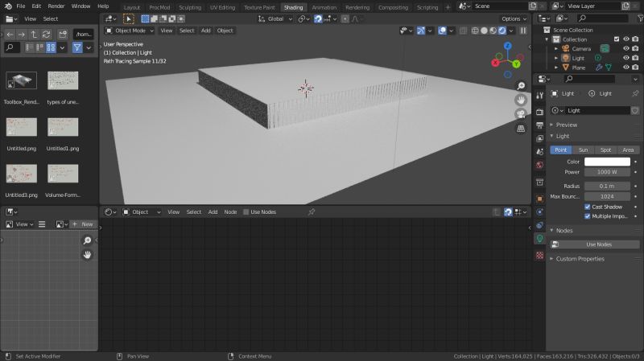Viewport: 644px width, 361px height.
Task: Switch to rendered viewport shading
Action: coord(502,31)
